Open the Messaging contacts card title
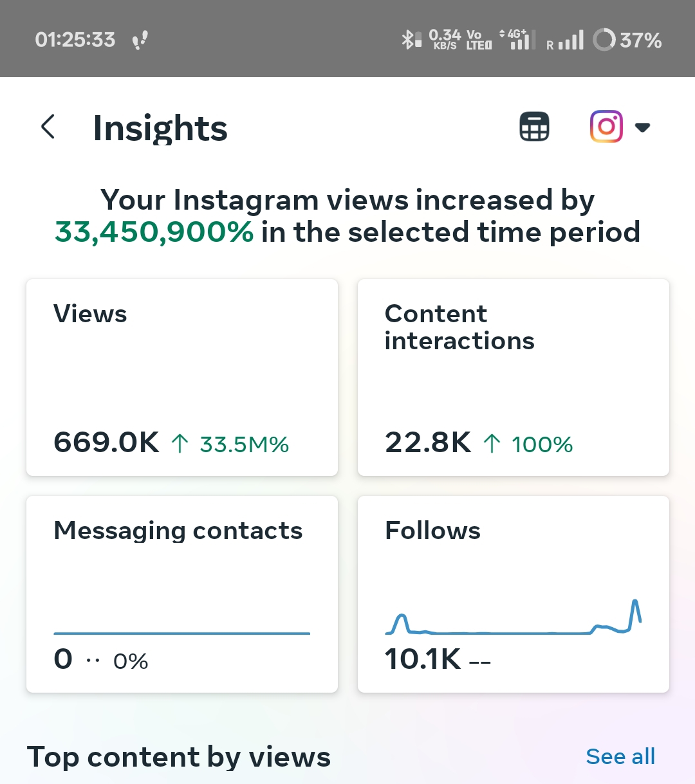695x784 pixels. point(178,531)
